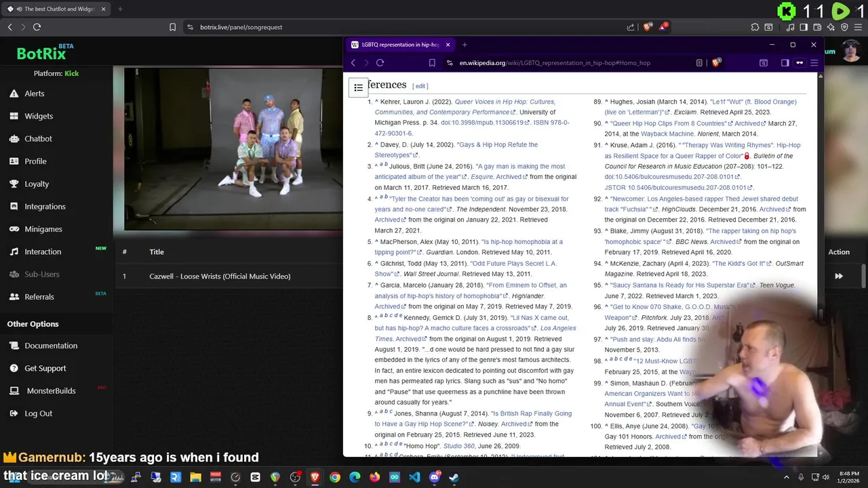Click the Interaction music note icon
Screen dimensions: 868x488
coord(14,251)
